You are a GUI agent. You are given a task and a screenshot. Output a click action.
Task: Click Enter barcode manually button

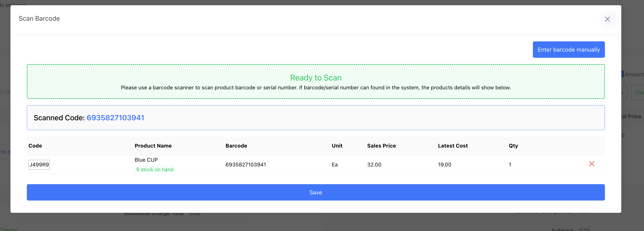point(569,50)
